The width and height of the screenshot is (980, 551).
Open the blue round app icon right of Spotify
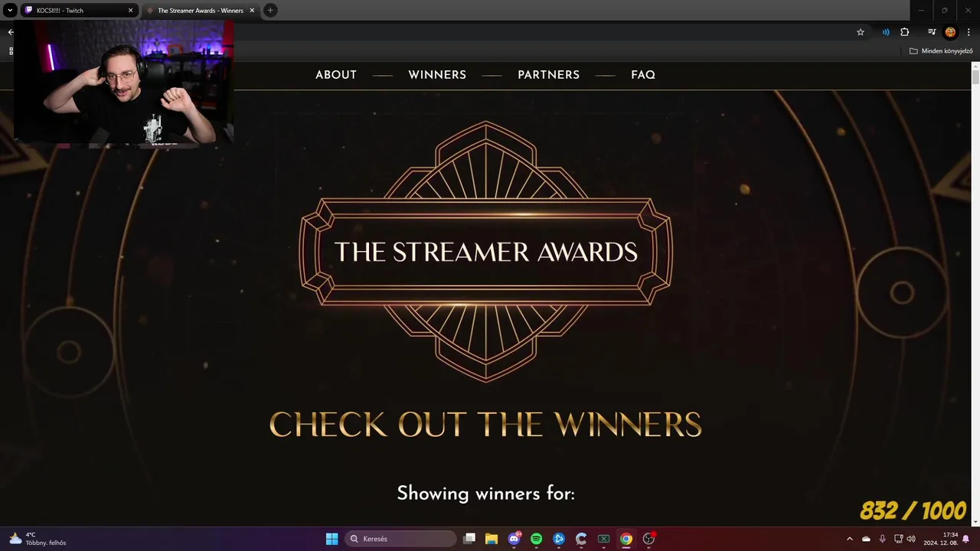pyautogui.click(x=559, y=539)
